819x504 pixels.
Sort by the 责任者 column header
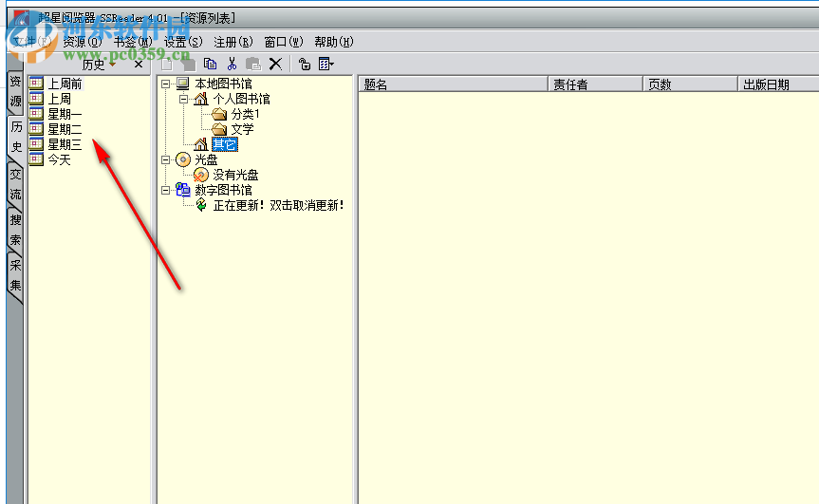(x=595, y=84)
